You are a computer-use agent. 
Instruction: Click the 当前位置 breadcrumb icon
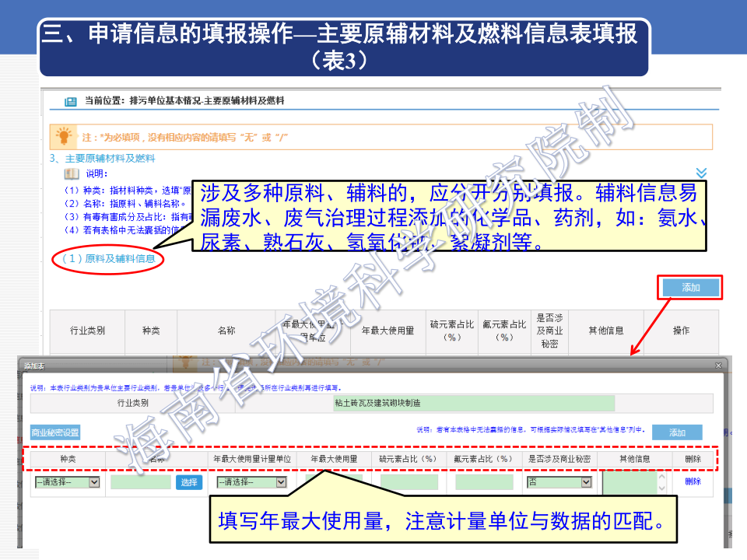point(71,101)
